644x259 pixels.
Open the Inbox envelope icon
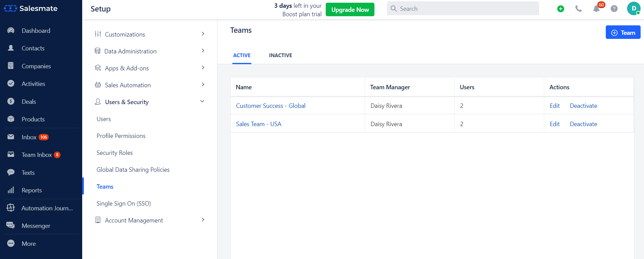[11, 137]
